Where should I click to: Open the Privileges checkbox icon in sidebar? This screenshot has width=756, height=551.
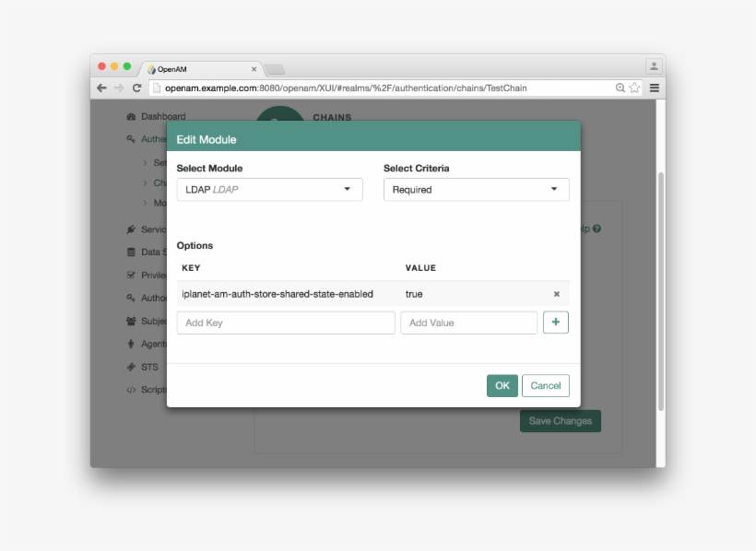pyautogui.click(x=130, y=275)
